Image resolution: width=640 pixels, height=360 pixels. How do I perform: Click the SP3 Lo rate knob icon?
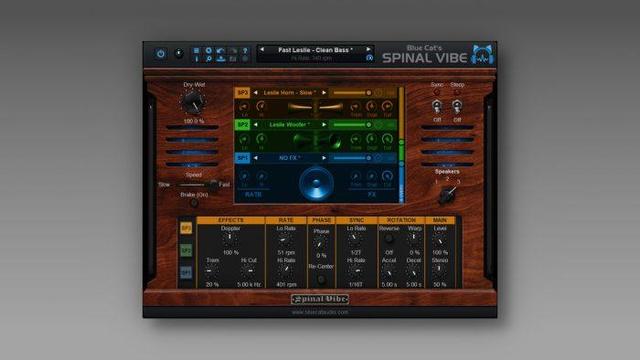(x=244, y=107)
